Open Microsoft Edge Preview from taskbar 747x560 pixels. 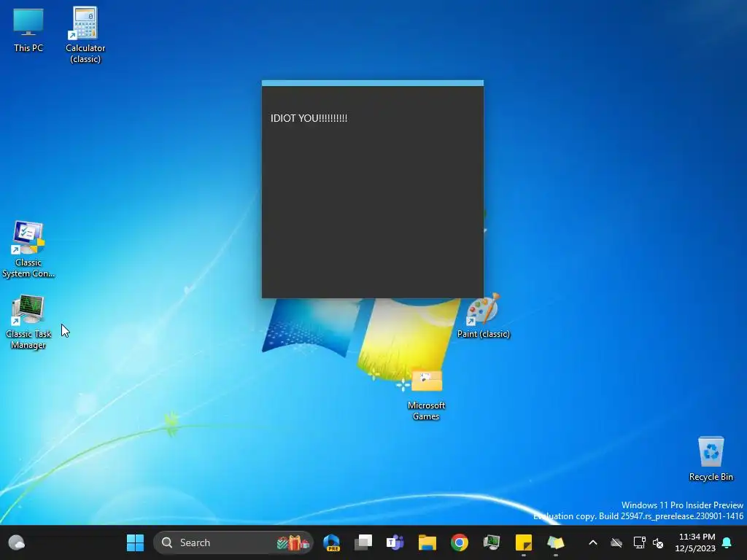coord(331,542)
